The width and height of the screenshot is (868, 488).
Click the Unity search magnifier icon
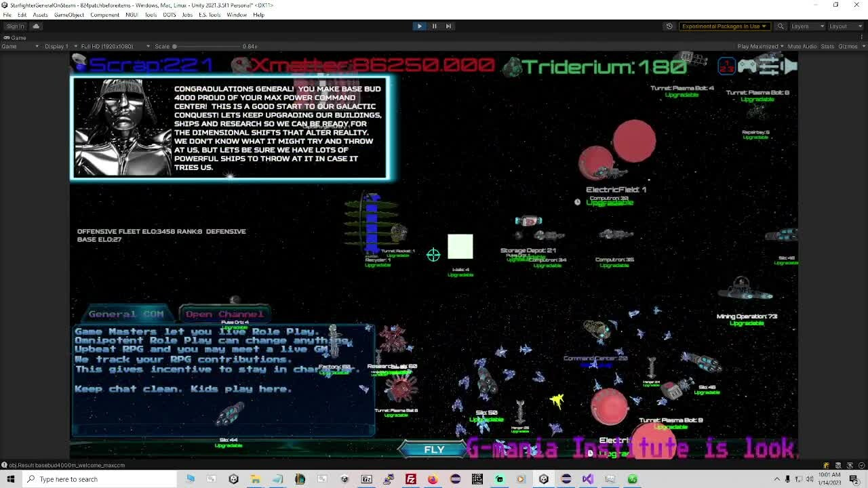781,26
